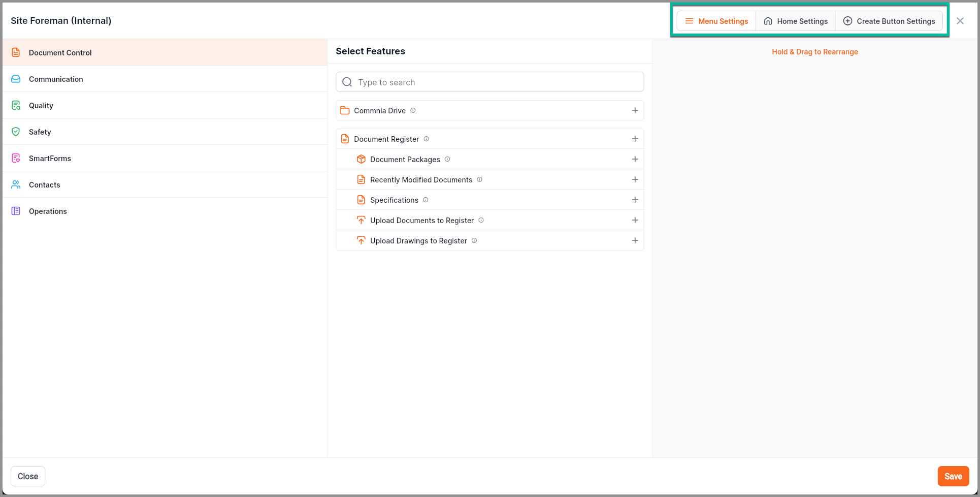Viewport: 980px width, 497px height.
Task: Select the Communication category
Action: (x=56, y=79)
